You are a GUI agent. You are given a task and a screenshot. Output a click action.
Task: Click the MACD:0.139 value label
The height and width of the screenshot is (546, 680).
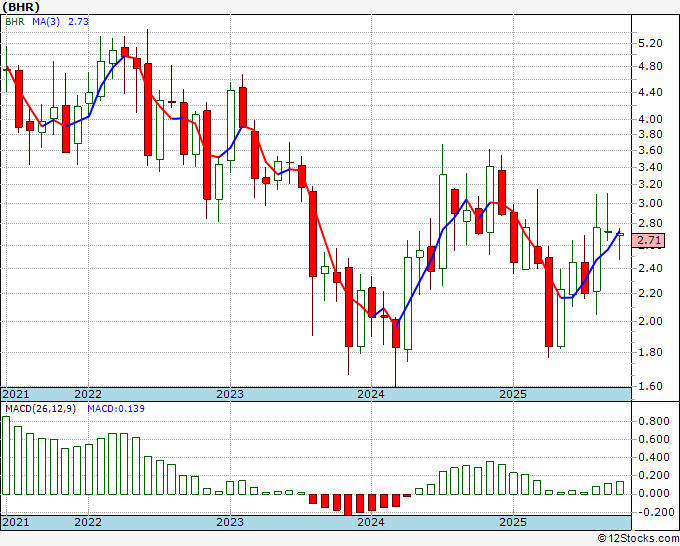click(x=116, y=409)
